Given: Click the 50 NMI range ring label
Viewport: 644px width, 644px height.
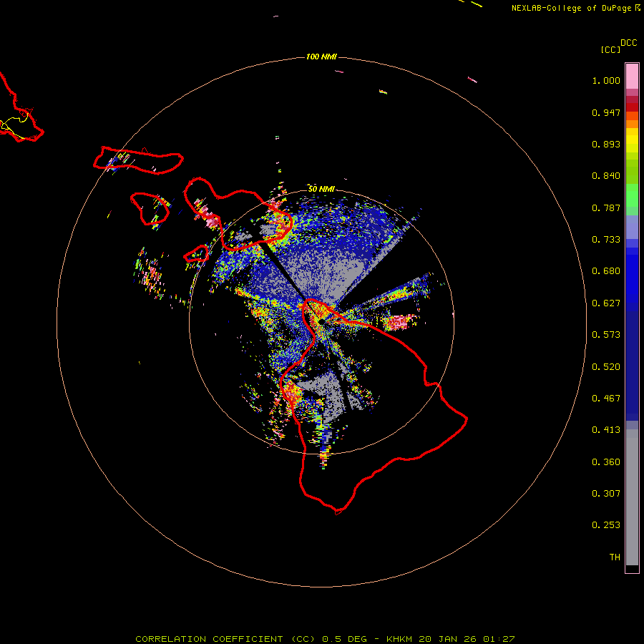Looking at the screenshot, I should point(321,189).
